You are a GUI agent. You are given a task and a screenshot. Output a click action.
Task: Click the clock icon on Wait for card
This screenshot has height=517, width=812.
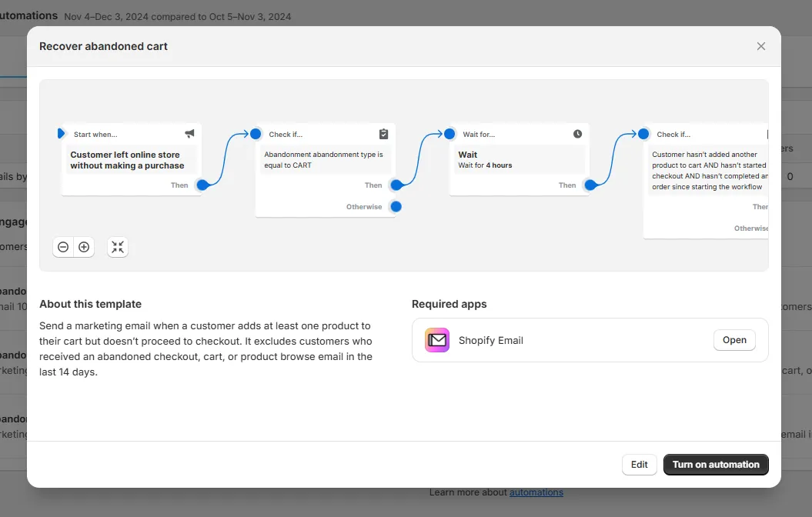[577, 134]
